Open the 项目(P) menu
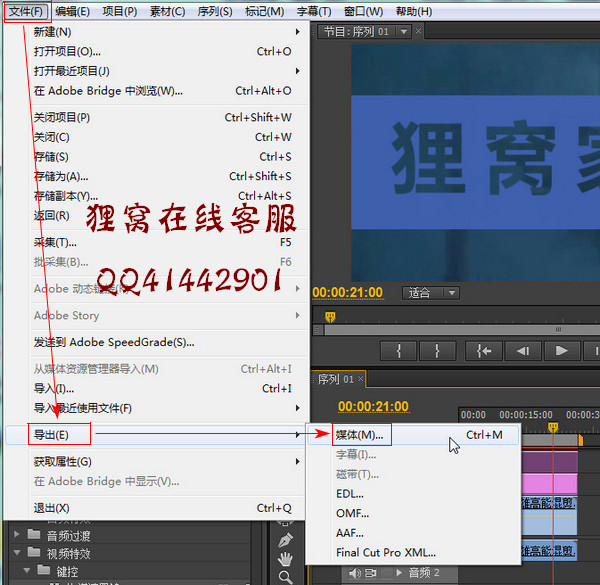 coord(120,11)
